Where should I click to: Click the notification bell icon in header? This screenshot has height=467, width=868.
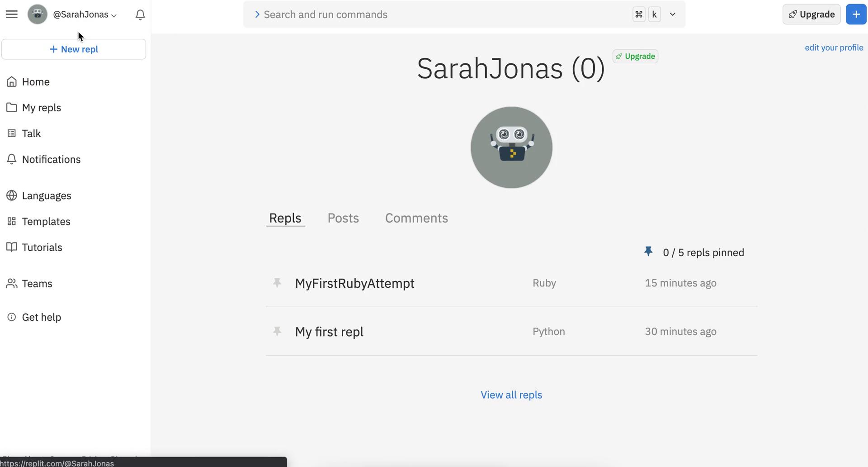[140, 15]
